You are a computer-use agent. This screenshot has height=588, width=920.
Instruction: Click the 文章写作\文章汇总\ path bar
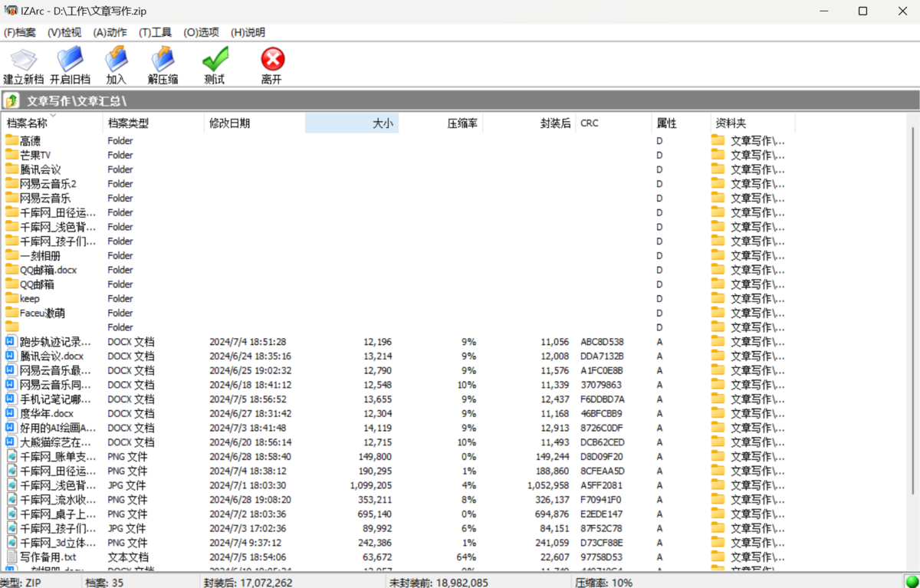(x=460, y=100)
